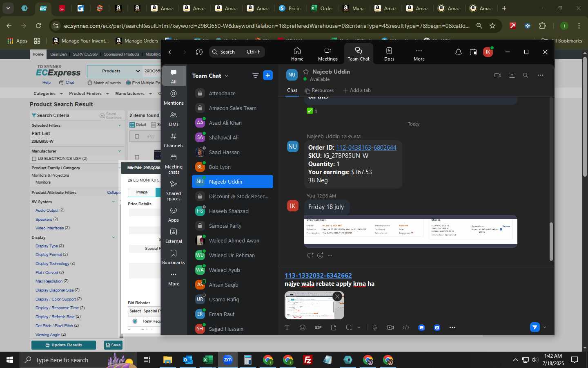Expand the send options arrow
Viewport: 588px width, 368px height.
pos(544,327)
